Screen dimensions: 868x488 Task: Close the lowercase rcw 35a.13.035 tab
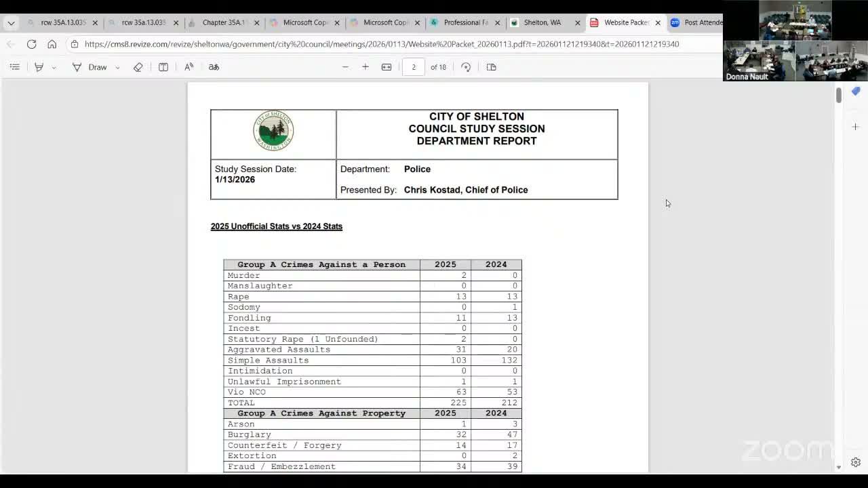176,22
